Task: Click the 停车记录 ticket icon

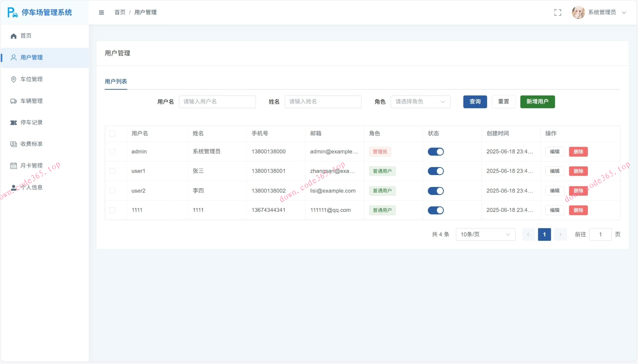Action: tap(14, 123)
